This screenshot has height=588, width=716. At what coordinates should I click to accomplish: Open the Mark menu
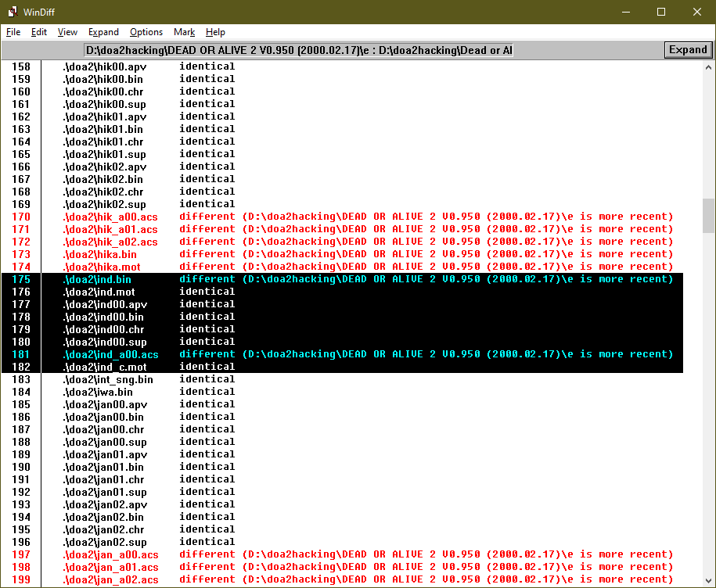pos(184,32)
